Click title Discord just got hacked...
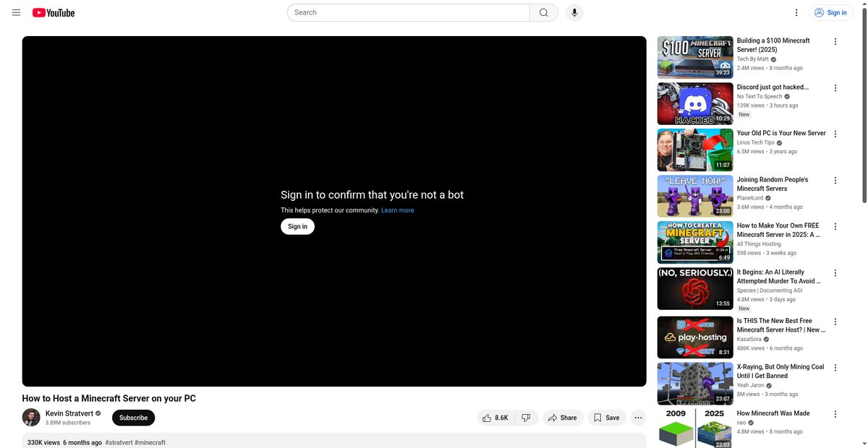The height and width of the screenshot is (448, 868). click(x=773, y=87)
